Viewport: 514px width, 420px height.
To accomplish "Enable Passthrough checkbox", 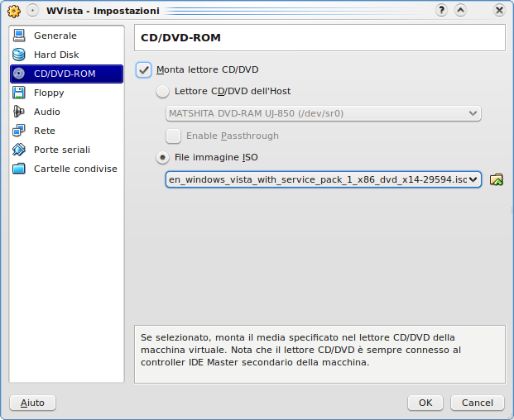I will point(174,136).
